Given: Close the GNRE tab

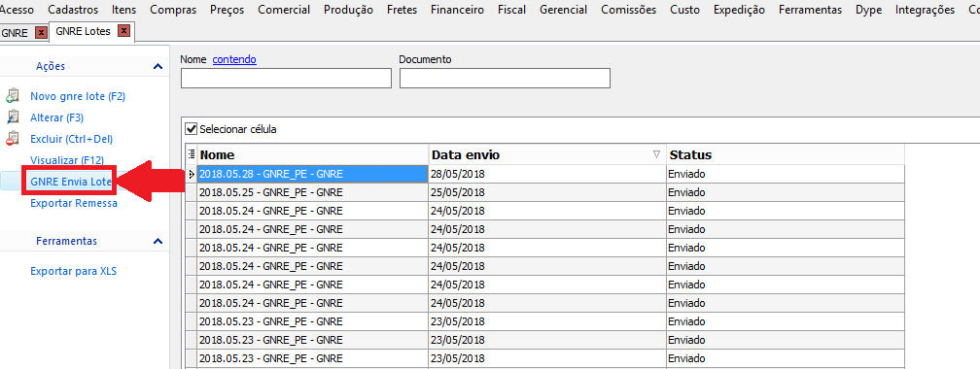Looking at the screenshot, I should click(41, 32).
